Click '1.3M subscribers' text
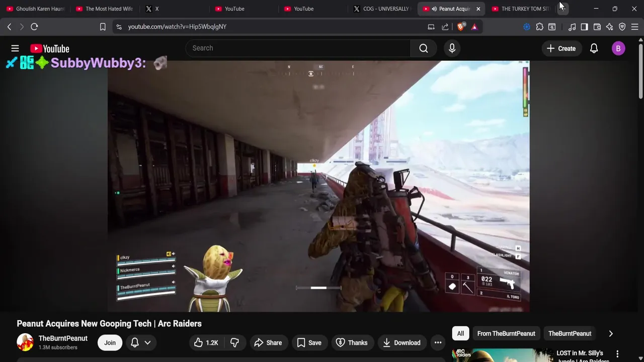The width and height of the screenshot is (644, 362). 58,347
